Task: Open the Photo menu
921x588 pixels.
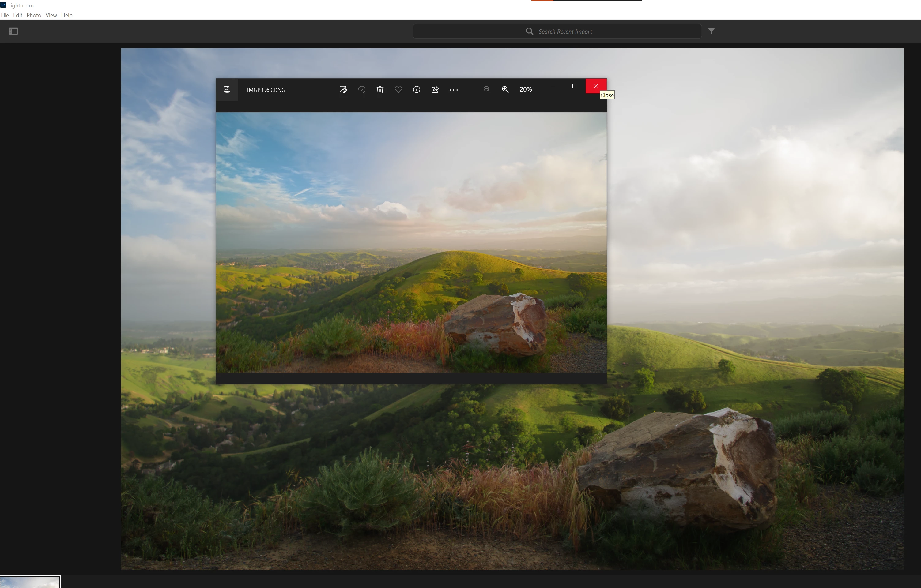Action: (34, 15)
